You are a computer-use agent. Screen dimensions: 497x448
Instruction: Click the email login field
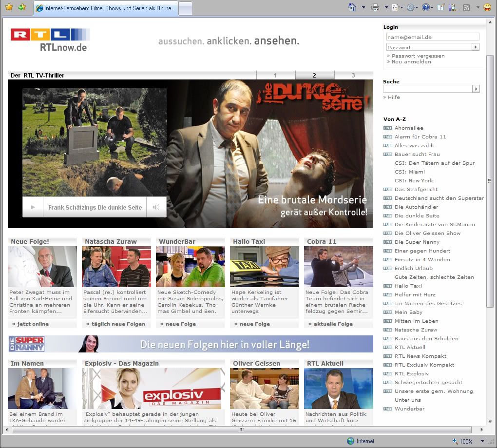click(433, 37)
